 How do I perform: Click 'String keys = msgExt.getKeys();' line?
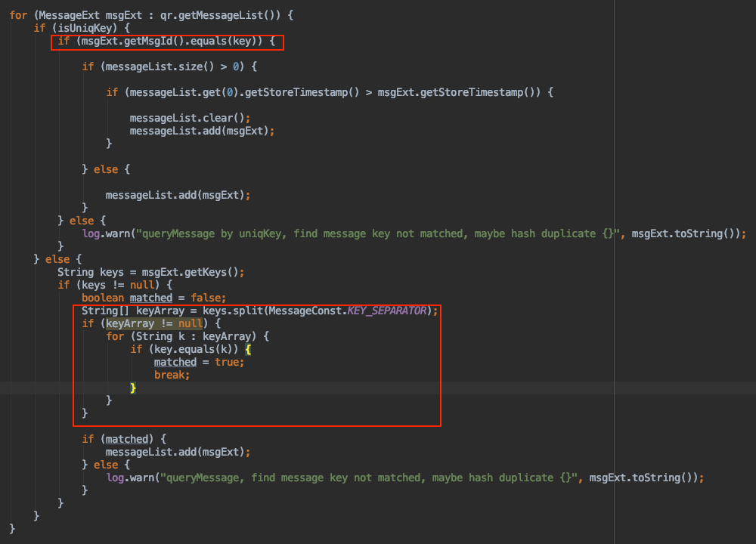pyautogui.click(x=151, y=272)
